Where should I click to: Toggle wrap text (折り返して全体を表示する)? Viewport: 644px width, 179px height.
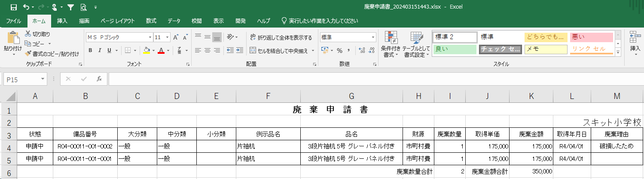(x=281, y=37)
